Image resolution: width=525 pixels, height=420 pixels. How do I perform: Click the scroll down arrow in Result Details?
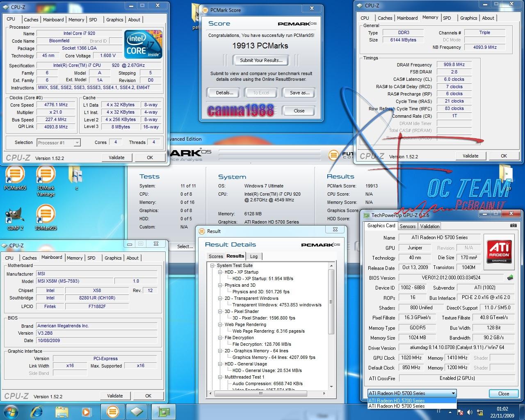[331, 386]
